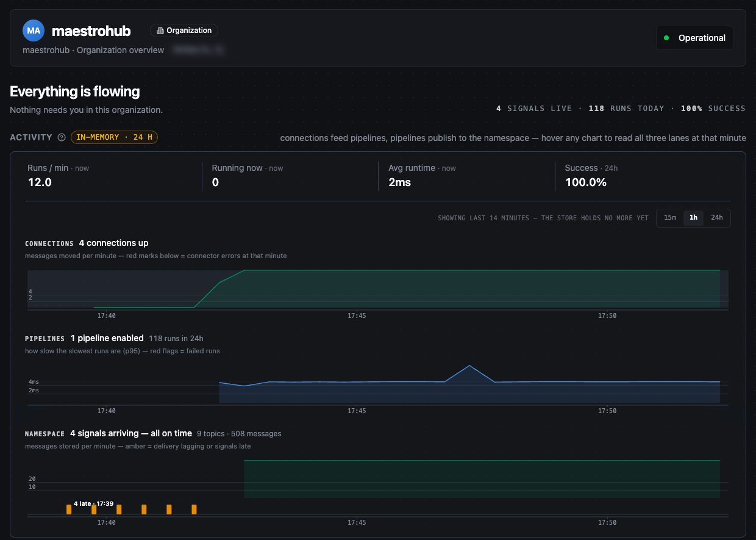Click the IN-MEMORY · 24 H badge
756x540 pixels.
pyautogui.click(x=115, y=137)
